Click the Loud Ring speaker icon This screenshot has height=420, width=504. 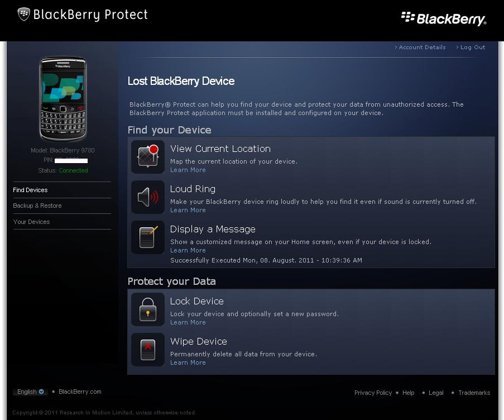coord(148,197)
